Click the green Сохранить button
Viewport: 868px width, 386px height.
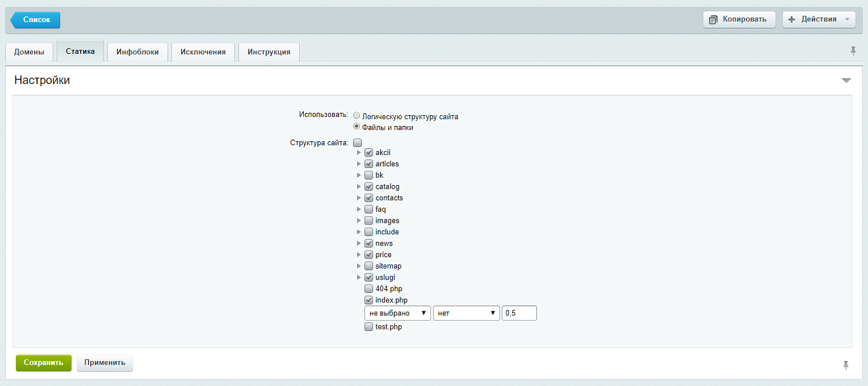[43, 363]
